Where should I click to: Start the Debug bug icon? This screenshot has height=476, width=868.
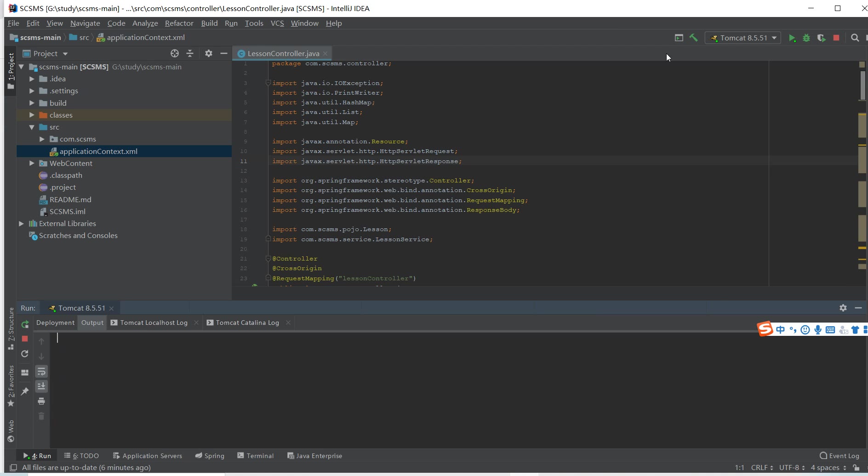tap(806, 38)
